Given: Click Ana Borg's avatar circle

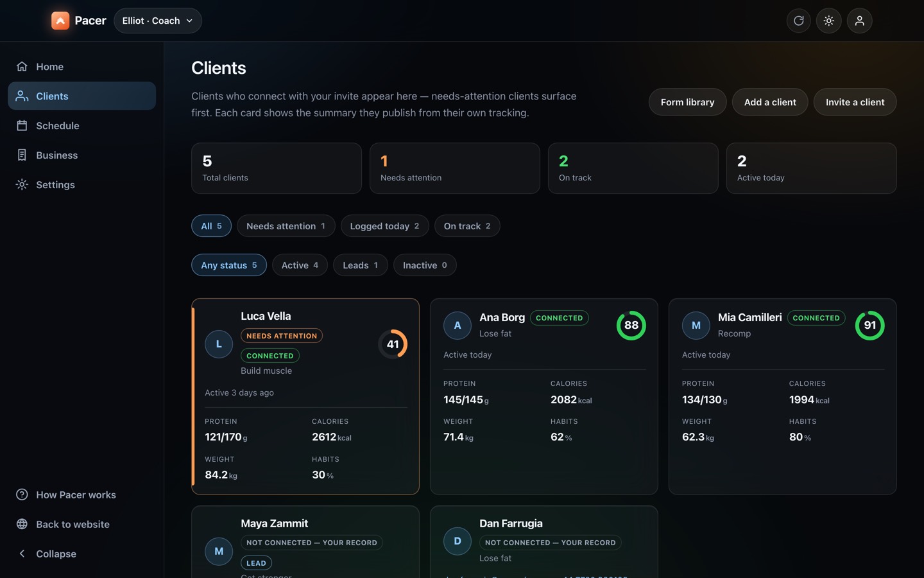Looking at the screenshot, I should 458,325.
